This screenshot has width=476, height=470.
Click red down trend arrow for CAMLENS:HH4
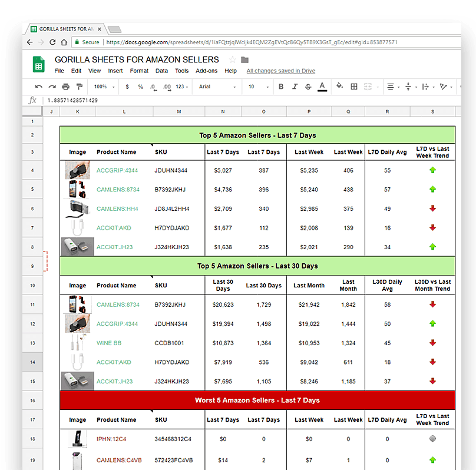point(432,208)
